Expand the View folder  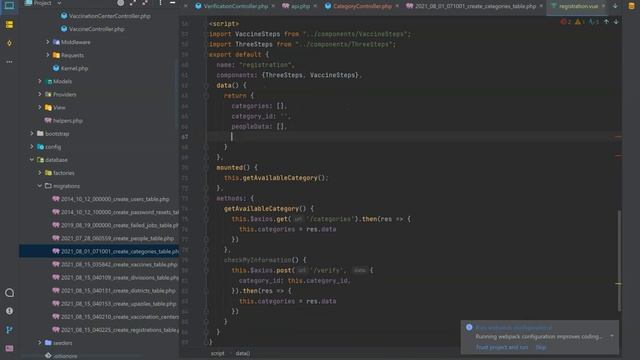(40, 107)
